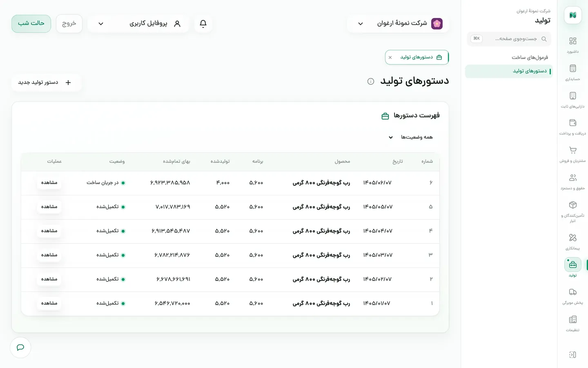Click the produced quantity ۴,۰۰۰ cell
Image resolution: width=588 pixels, height=368 pixels.
(223, 183)
